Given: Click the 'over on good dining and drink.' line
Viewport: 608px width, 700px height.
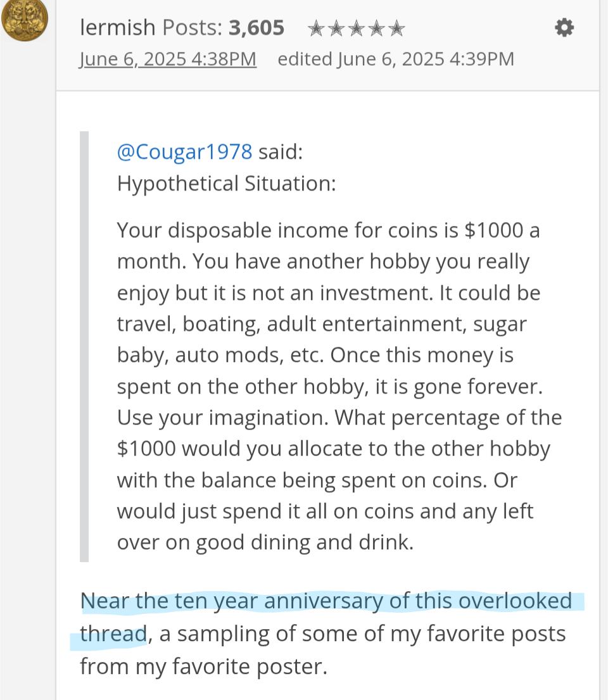Looking at the screenshot, I should tap(265, 542).
